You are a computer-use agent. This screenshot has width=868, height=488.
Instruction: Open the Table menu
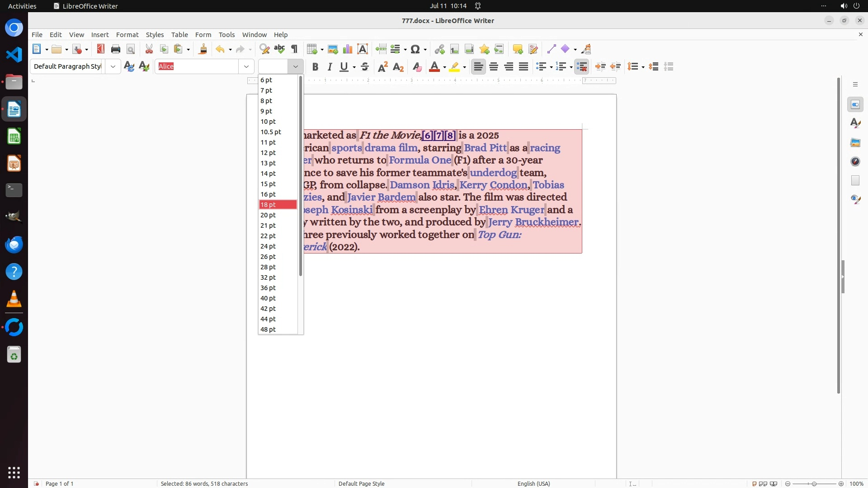tap(179, 34)
